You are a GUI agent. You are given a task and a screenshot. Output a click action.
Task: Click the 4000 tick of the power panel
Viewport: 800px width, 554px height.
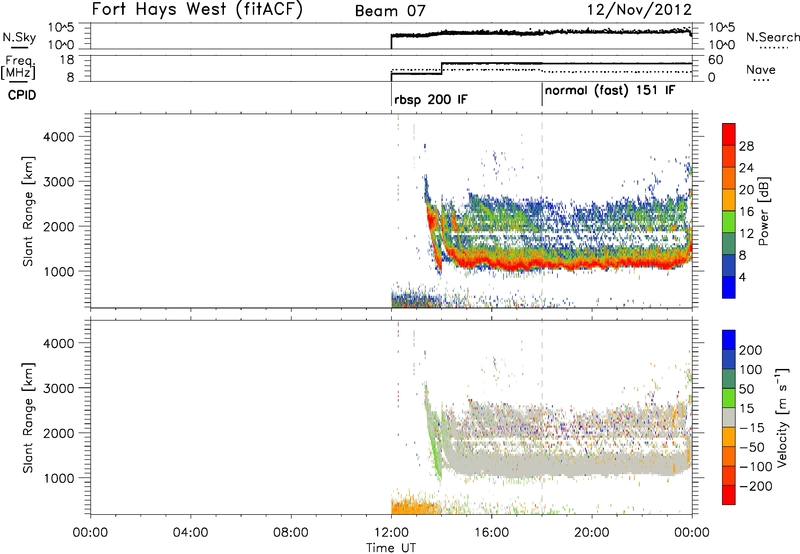[x=59, y=137]
